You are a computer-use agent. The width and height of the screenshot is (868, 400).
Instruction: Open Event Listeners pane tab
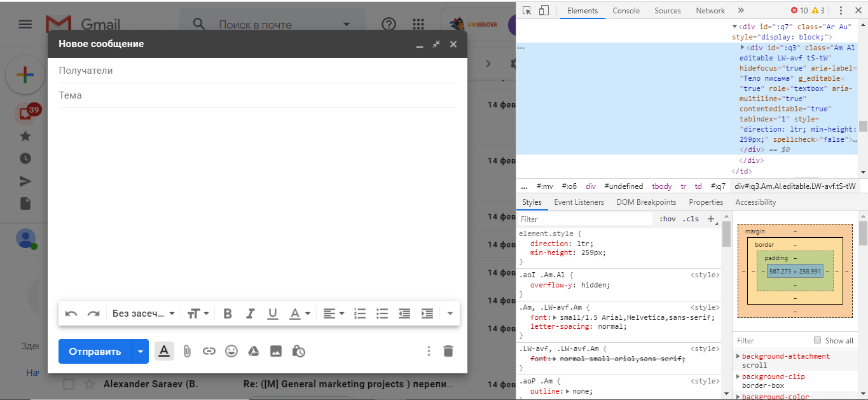pos(579,202)
